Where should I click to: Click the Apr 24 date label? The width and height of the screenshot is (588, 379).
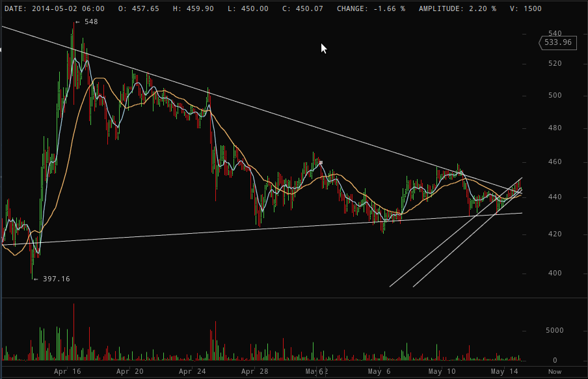coord(193,371)
